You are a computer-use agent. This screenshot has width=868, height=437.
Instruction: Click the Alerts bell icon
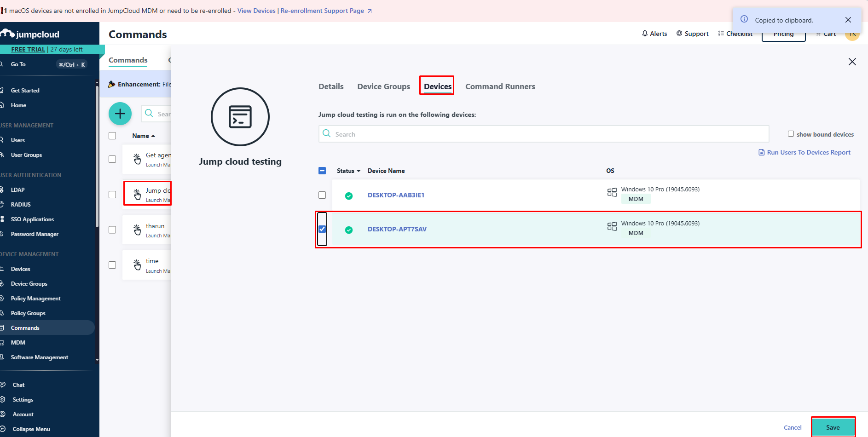(645, 33)
